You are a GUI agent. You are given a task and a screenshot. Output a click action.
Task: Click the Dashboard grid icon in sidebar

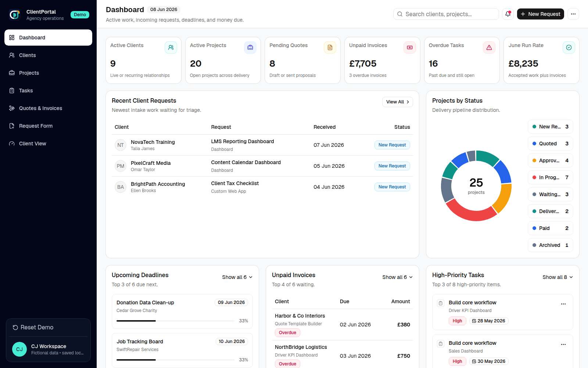12,38
